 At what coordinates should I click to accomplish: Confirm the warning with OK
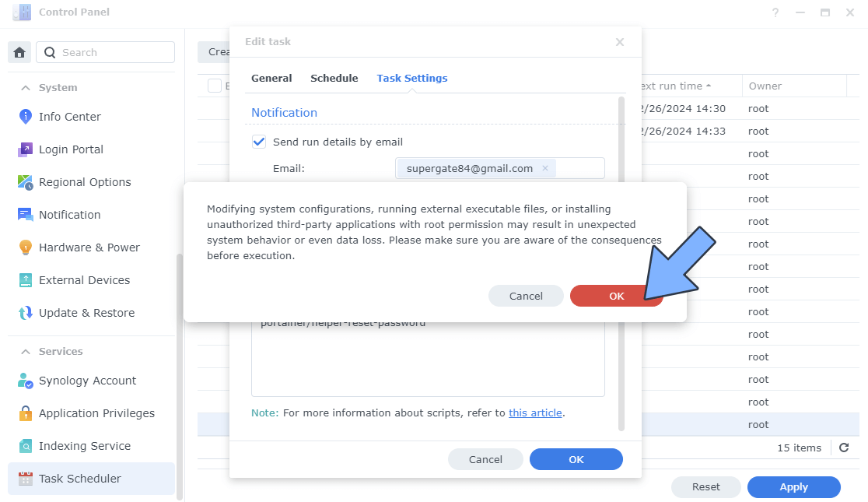click(616, 296)
